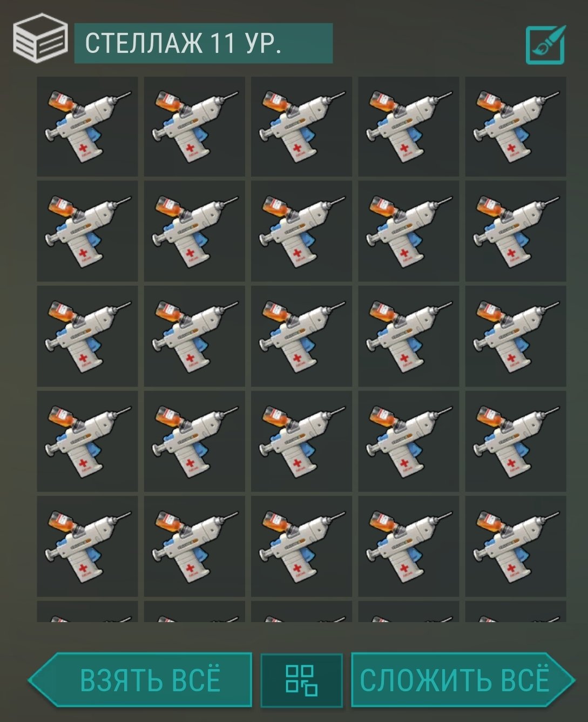Select injector in first row, fifth column
588x722 pixels.
(516, 126)
